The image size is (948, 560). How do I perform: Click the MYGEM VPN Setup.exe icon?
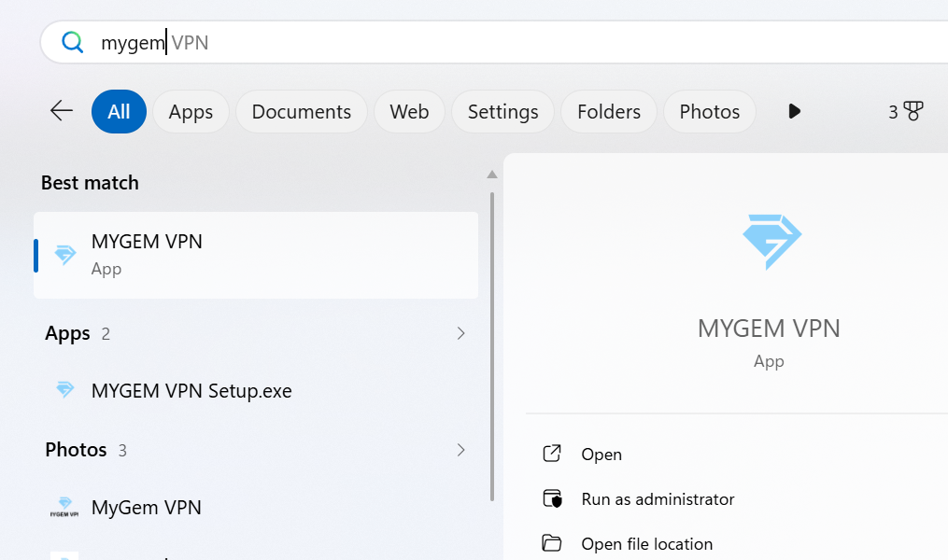65,389
